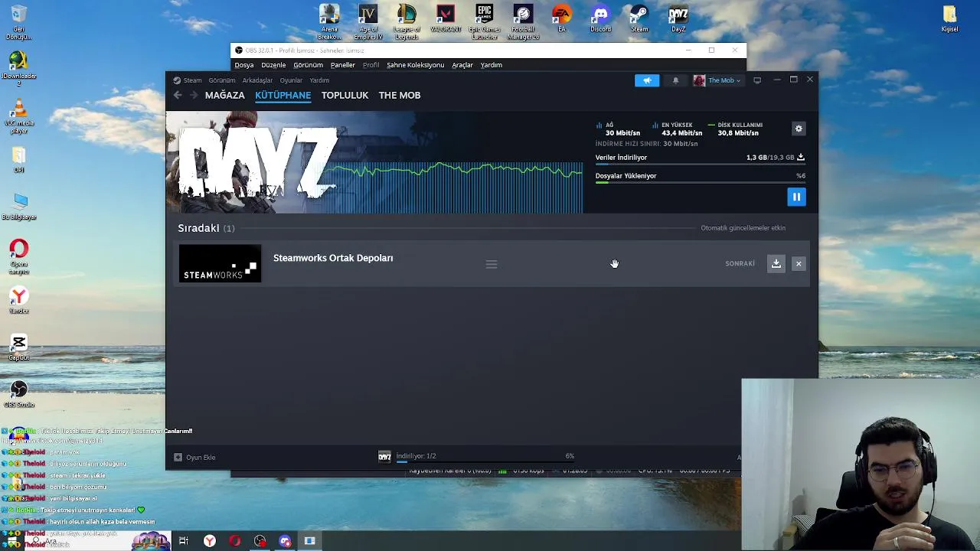Select Geri Dönüşüm recycle bin icon
980x551 pixels.
click(19, 22)
